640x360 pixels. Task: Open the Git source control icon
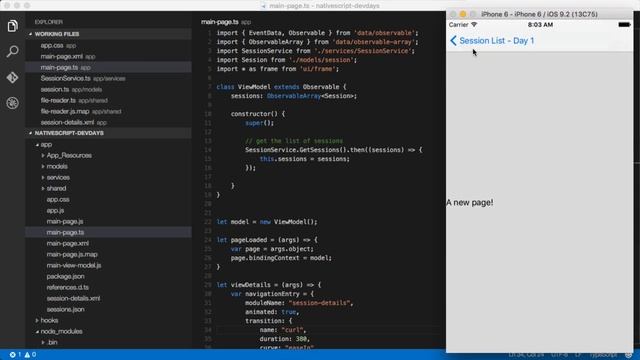pos(12,77)
